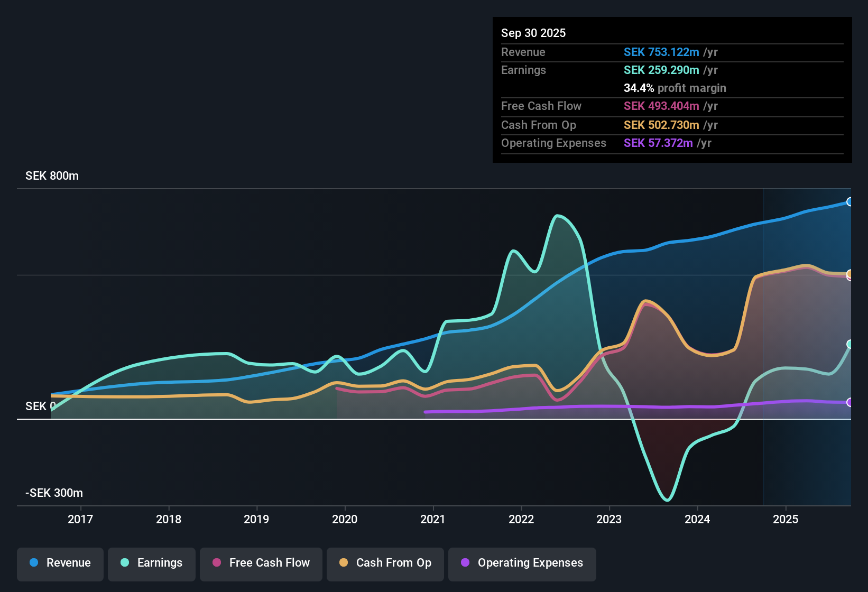Collapse the Cash From Op legend entry
The image size is (868, 592).
(x=385, y=563)
